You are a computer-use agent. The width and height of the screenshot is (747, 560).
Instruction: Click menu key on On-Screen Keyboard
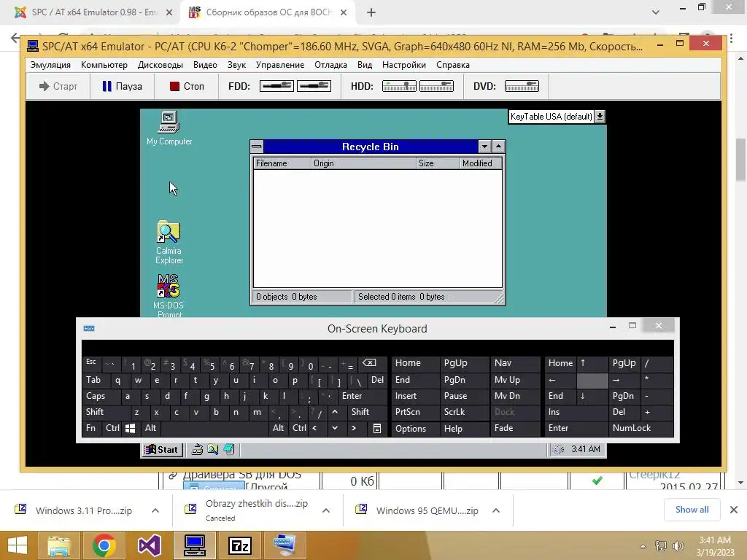click(377, 428)
